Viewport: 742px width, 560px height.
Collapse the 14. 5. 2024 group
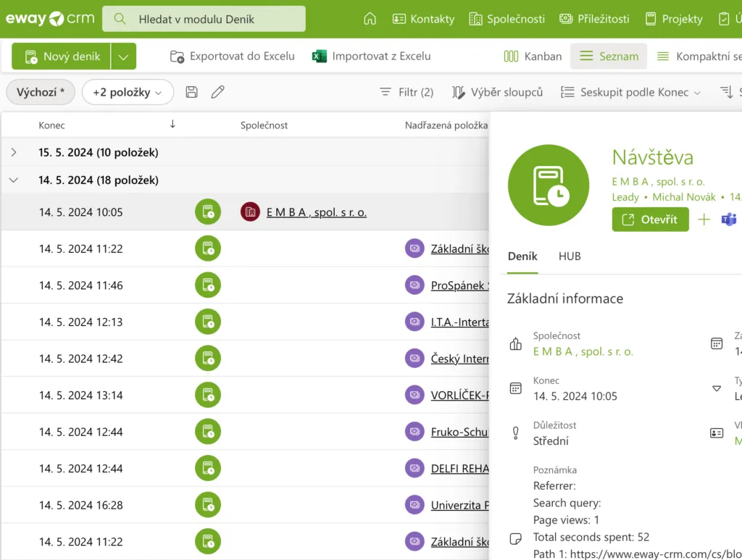(14, 180)
